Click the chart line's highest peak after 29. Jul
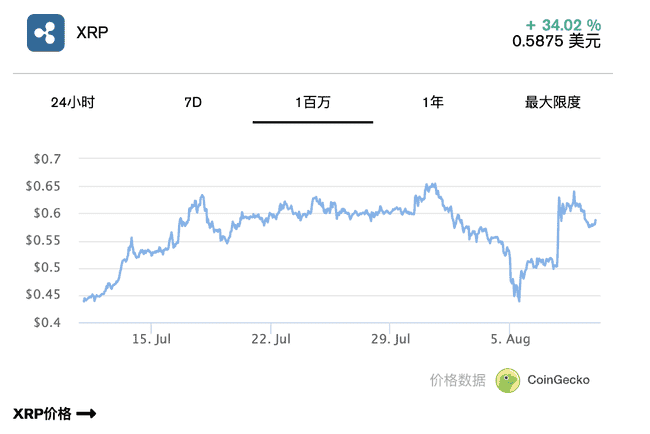 pos(433,184)
